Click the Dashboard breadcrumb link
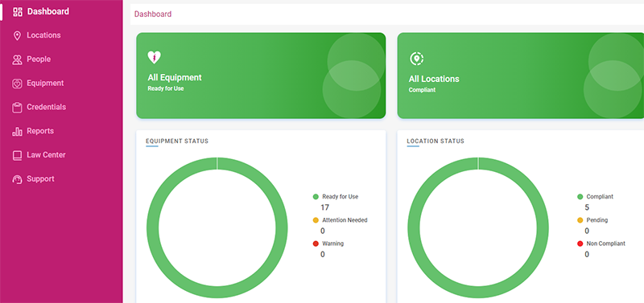The width and height of the screenshot is (644, 303). click(153, 14)
